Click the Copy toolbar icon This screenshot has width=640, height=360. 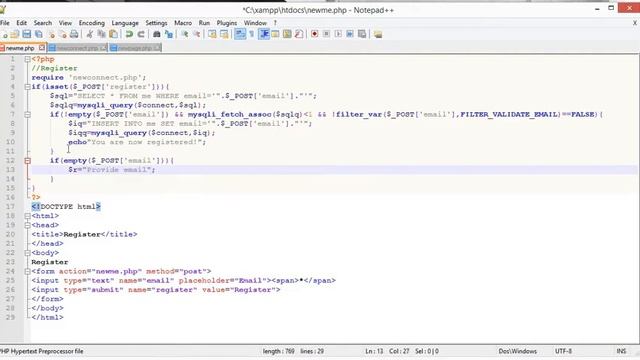point(101,34)
